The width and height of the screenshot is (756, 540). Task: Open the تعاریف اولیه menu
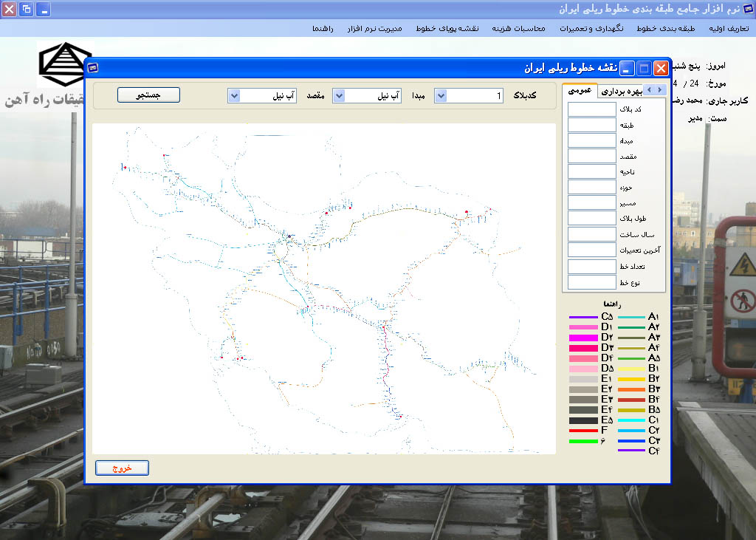click(x=729, y=29)
